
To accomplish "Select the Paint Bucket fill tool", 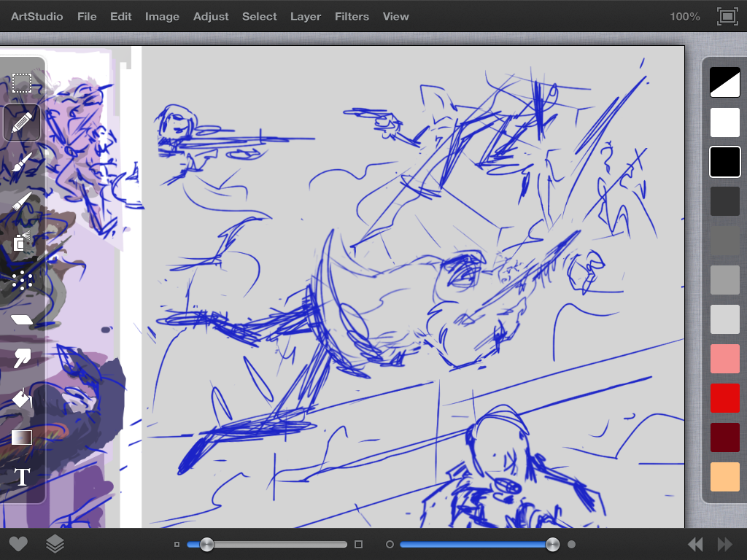I will (21, 398).
